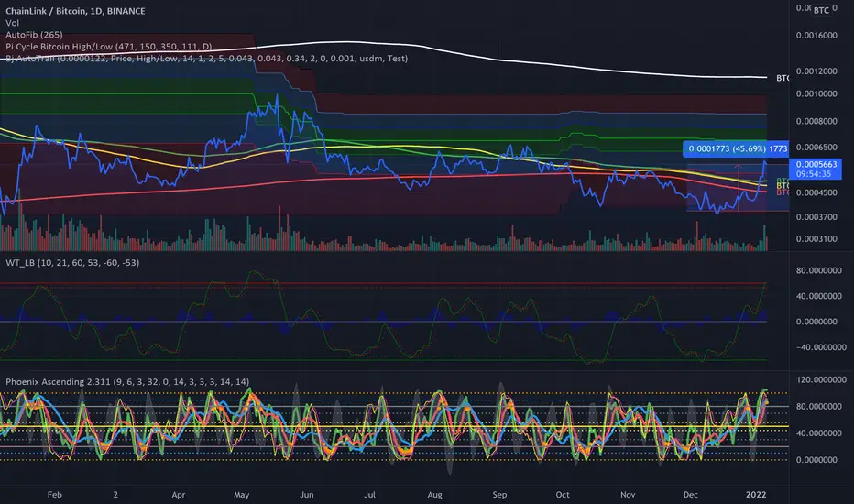Select May on the time axis

tap(241, 495)
